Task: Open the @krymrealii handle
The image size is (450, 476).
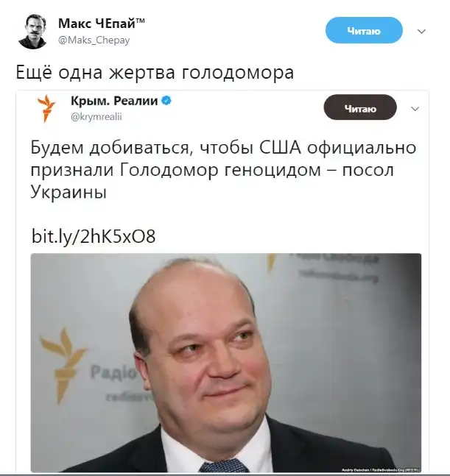Action: click(96, 116)
